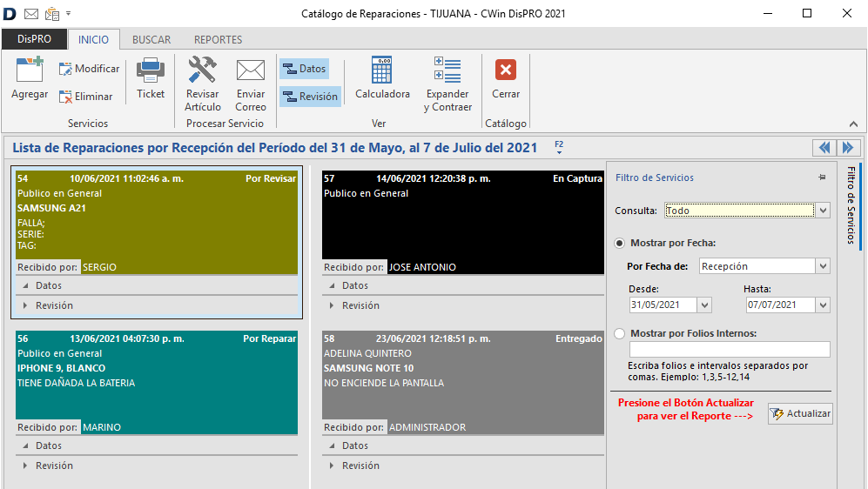Print a Ticket with the printer icon
The height and width of the screenshot is (489, 868).
151,71
